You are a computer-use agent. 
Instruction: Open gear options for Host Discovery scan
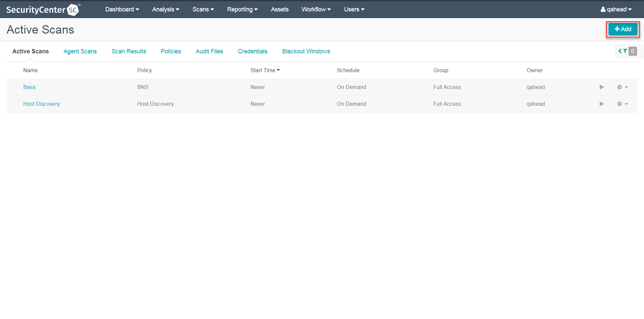pos(622,104)
